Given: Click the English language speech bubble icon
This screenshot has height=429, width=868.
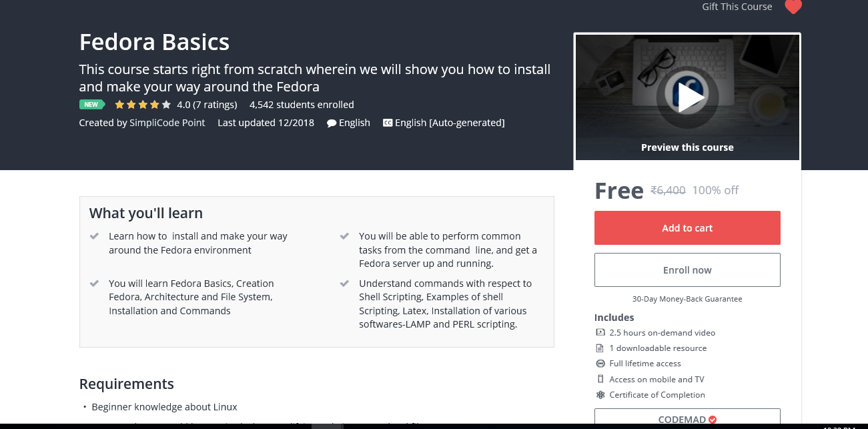Looking at the screenshot, I should click(x=332, y=123).
